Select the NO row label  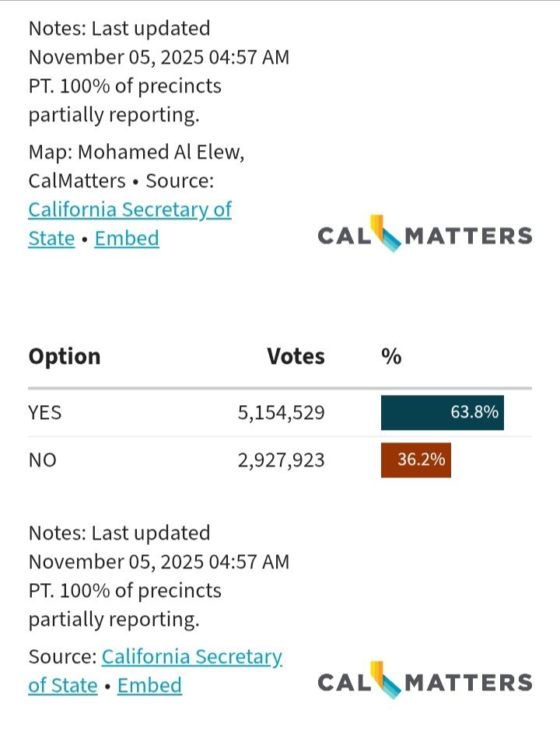click(x=43, y=460)
